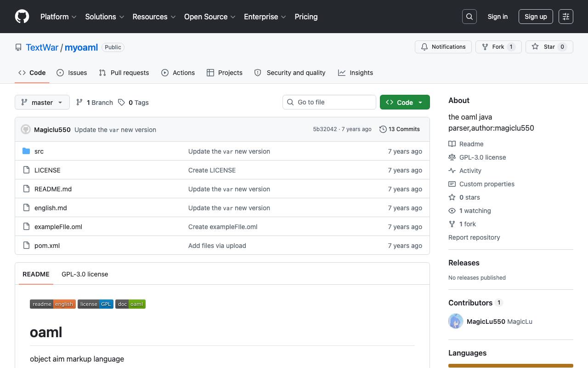Image resolution: width=588 pixels, height=368 pixels.
Task: View the 13 Commits history
Action: pos(400,129)
